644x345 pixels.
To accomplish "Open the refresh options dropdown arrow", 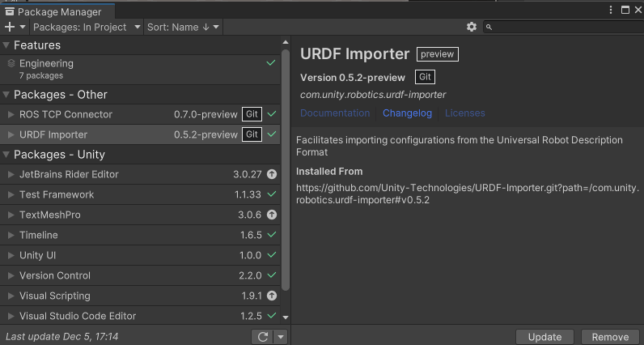I will [281, 337].
